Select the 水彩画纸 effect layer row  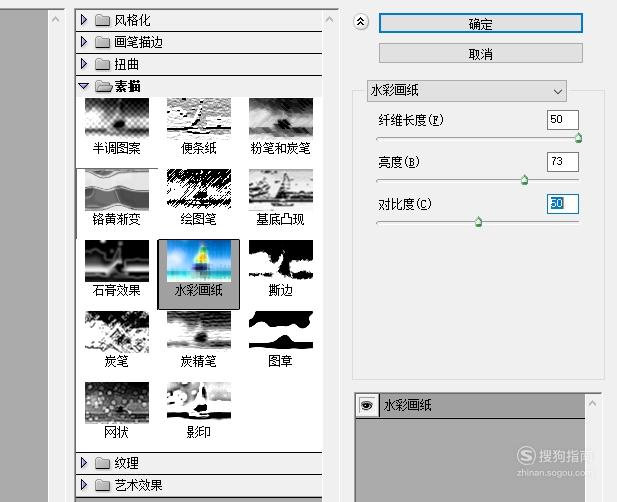(x=470, y=405)
